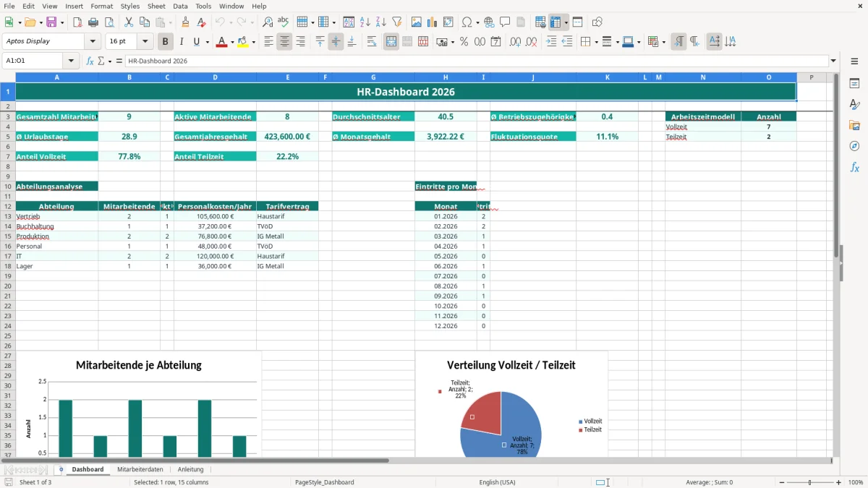868x488 pixels.
Task: Switch to the Mitarbeiterdaten sheet tab
Action: point(140,469)
